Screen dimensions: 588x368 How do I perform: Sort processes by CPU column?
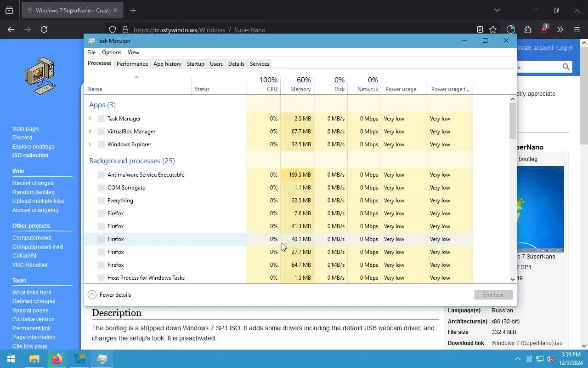[x=264, y=84]
